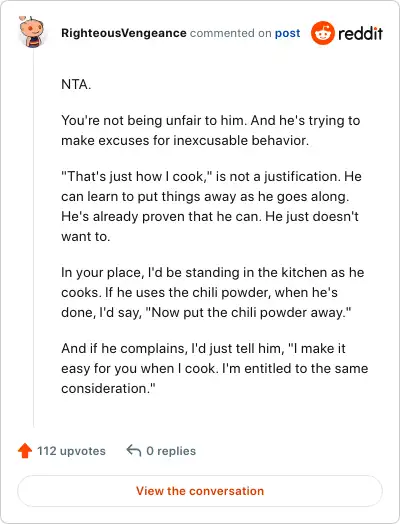
Task: Click the orange Reddit Snoo logo
Action: click(322, 33)
